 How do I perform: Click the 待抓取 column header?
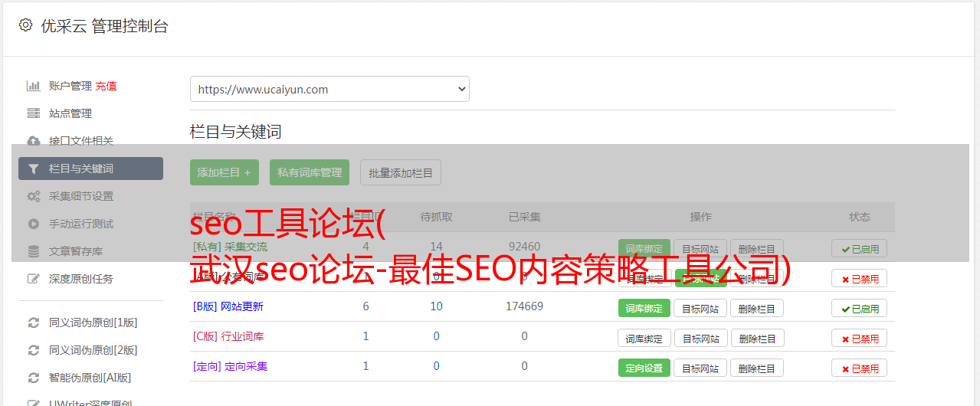[437, 217]
